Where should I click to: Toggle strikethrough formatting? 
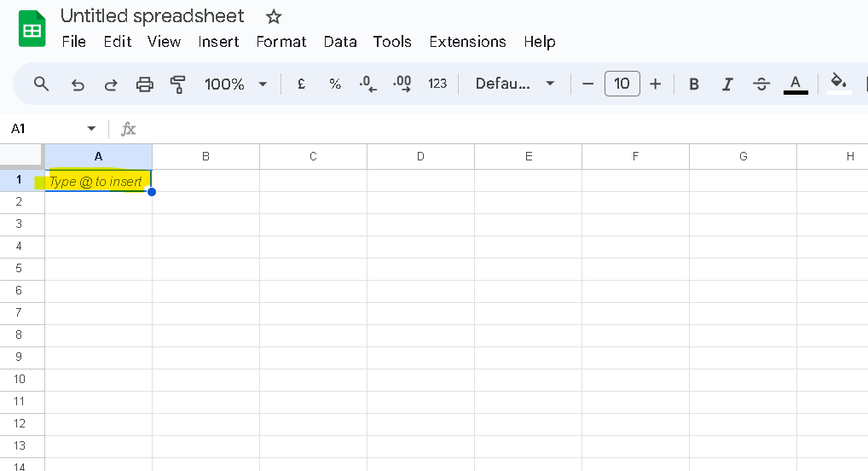761,84
